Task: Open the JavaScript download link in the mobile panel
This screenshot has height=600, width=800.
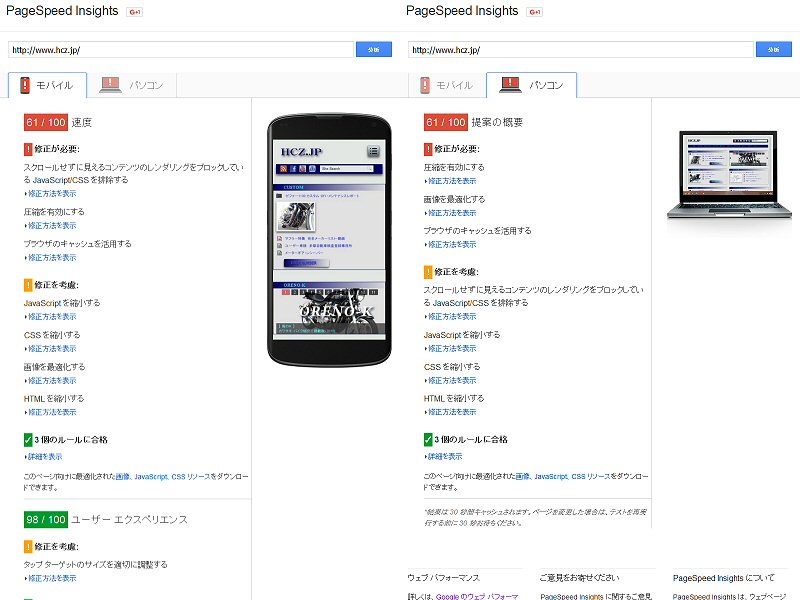Action: point(151,477)
